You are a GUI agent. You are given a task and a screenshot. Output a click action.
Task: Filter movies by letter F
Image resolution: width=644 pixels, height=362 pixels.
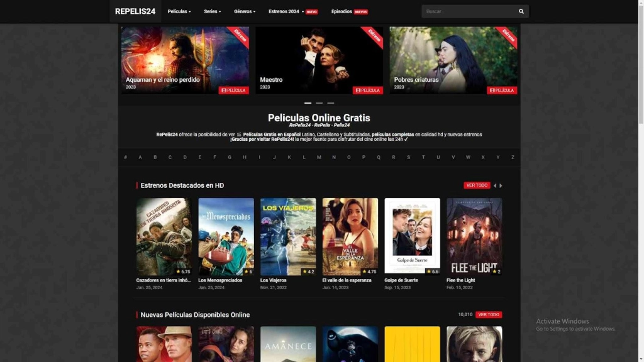(x=215, y=157)
